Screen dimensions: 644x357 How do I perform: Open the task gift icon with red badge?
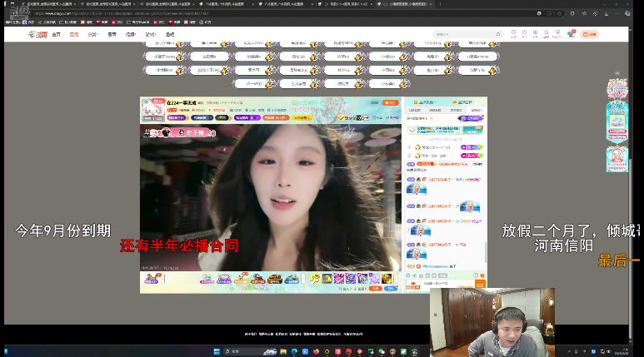152,279
